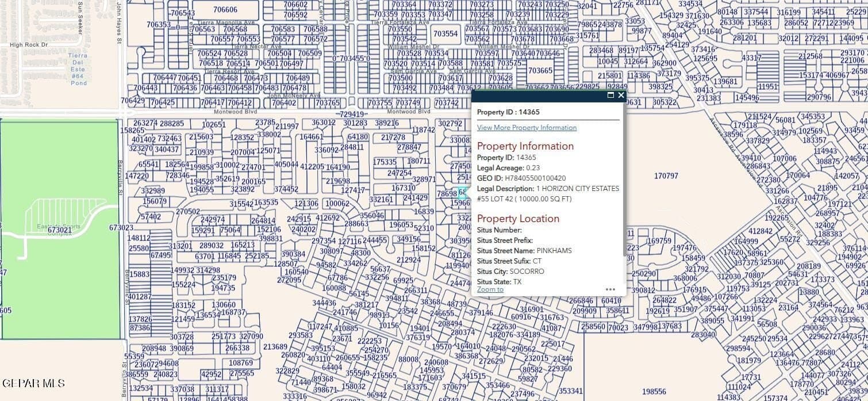This screenshot has height=401, width=868.
Task: Click the GEPAR MLS watermark logo
Action: pos(33,383)
